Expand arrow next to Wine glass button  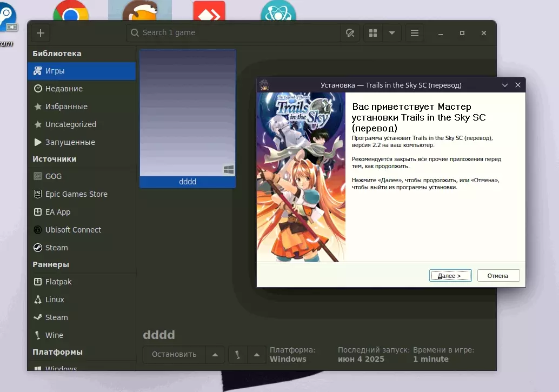(257, 355)
